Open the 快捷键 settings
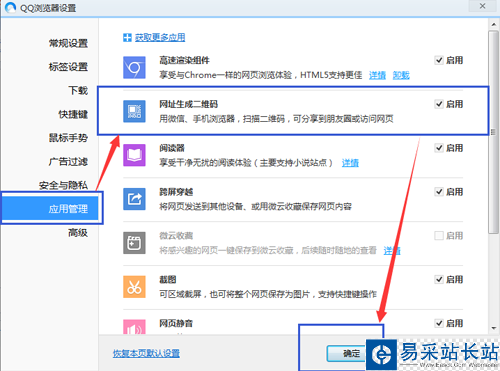This screenshot has width=500, height=371. pos(73,114)
